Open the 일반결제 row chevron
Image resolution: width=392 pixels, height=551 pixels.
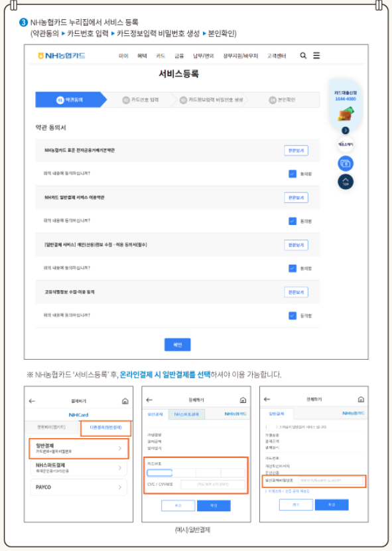[x=120, y=448]
